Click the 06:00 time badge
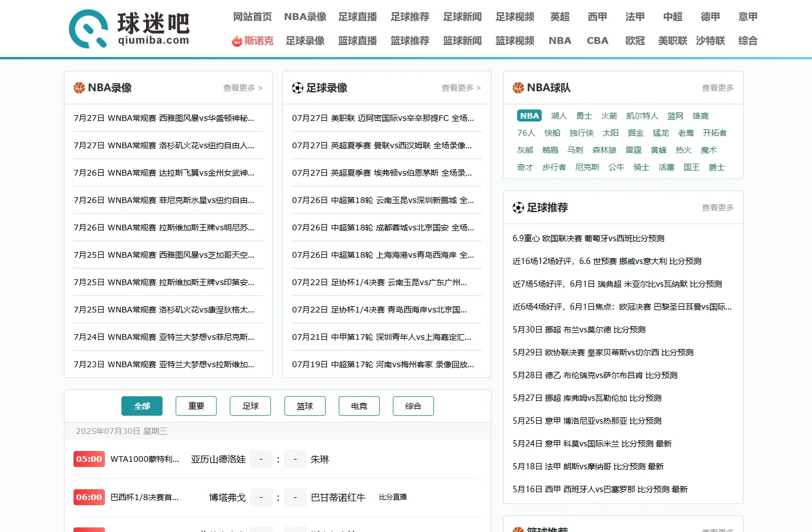The width and height of the screenshot is (812, 532). point(89,497)
